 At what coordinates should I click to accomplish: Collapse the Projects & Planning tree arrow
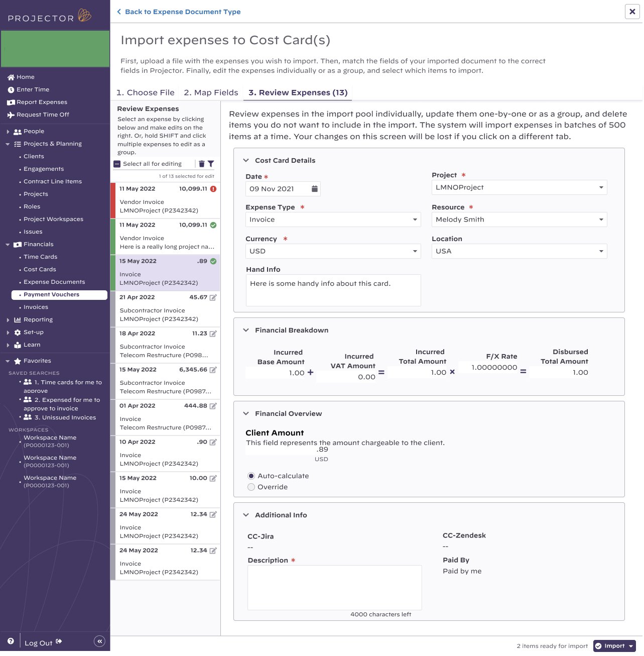tap(8, 145)
